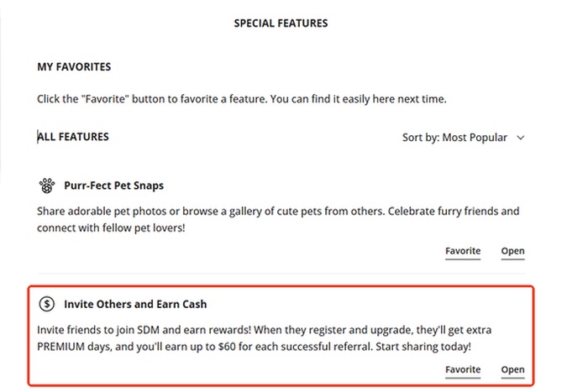
Task: Open the Most Popular sort dropdown
Action: (x=475, y=138)
